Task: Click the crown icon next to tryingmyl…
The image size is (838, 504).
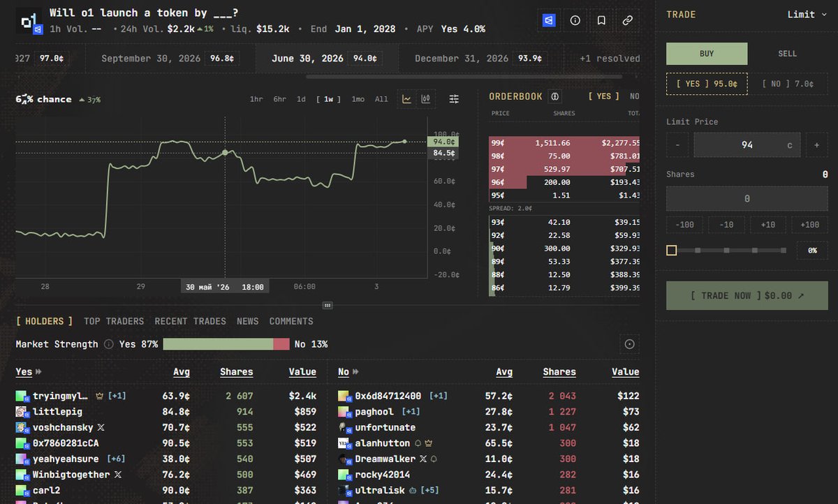Action: [x=98, y=396]
